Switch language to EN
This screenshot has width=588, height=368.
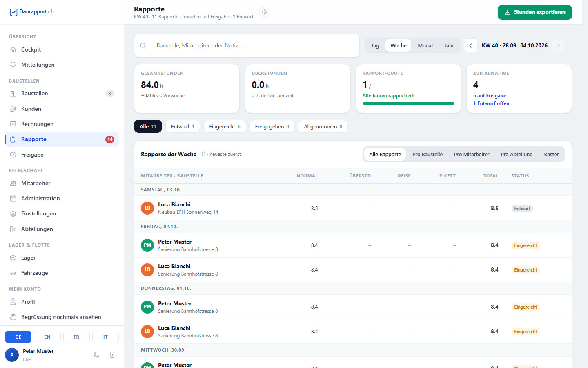pos(47,337)
